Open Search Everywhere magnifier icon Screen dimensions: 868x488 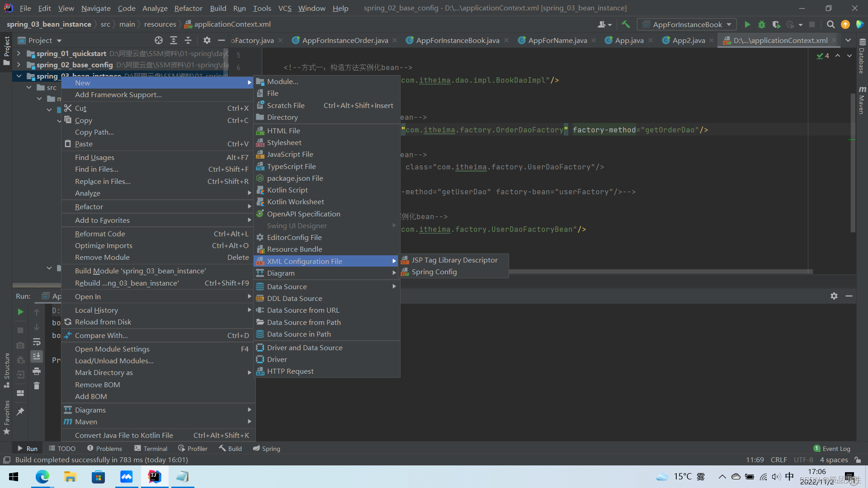pyautogui.click(x=830, y=24)
